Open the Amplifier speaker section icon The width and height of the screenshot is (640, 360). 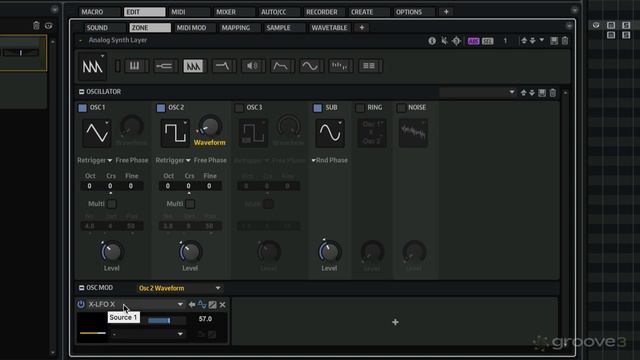click(252, 66)
